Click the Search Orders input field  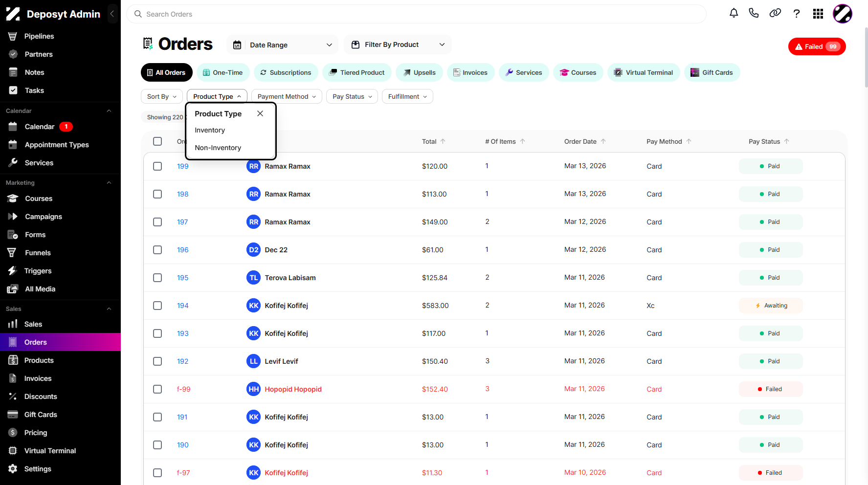416,14
